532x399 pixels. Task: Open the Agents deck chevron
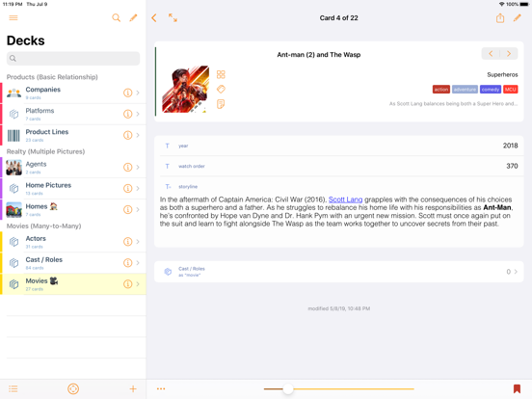pyautogui.click(x=138, y=168)
